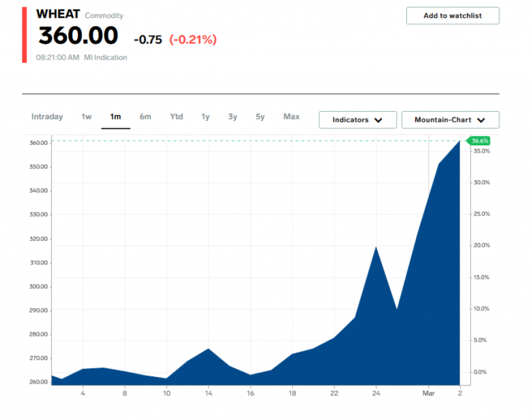Click the chevron arrow beside Indicators
532x420 pixels.
point(378,120)
